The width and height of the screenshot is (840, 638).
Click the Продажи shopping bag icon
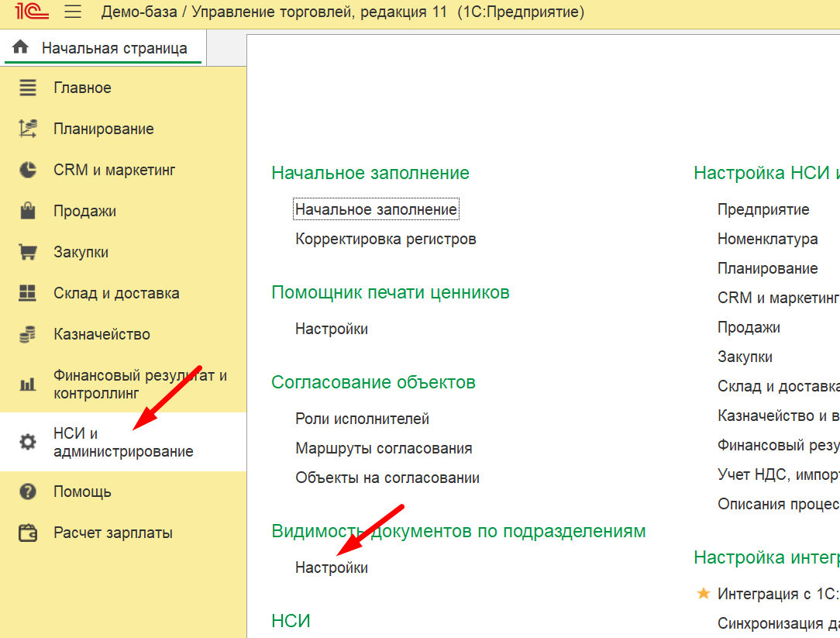(x=28, y=211)
